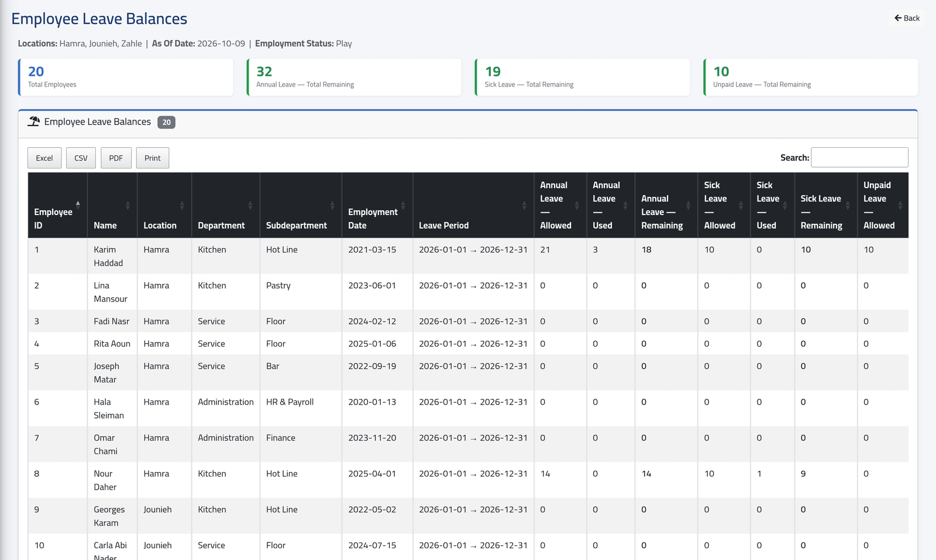Sort by Sick Leave — Remaining column
This screenshot has height=560, width=936.
[826, 205]
